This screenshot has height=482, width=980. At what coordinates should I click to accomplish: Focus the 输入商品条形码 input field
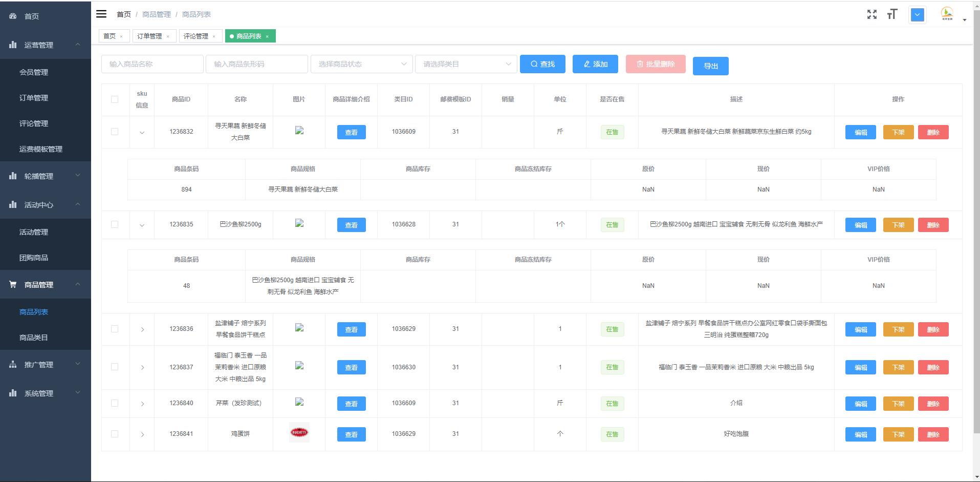257,64
